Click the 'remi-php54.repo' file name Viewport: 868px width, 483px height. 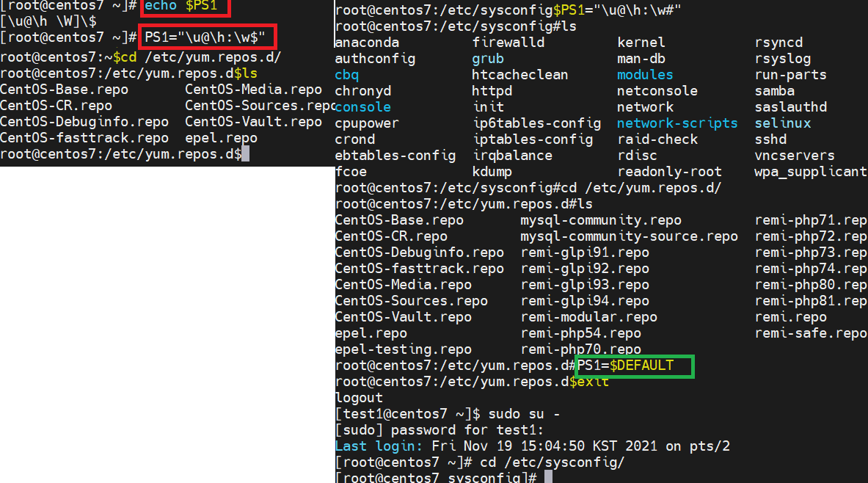[x=580, y=333]
